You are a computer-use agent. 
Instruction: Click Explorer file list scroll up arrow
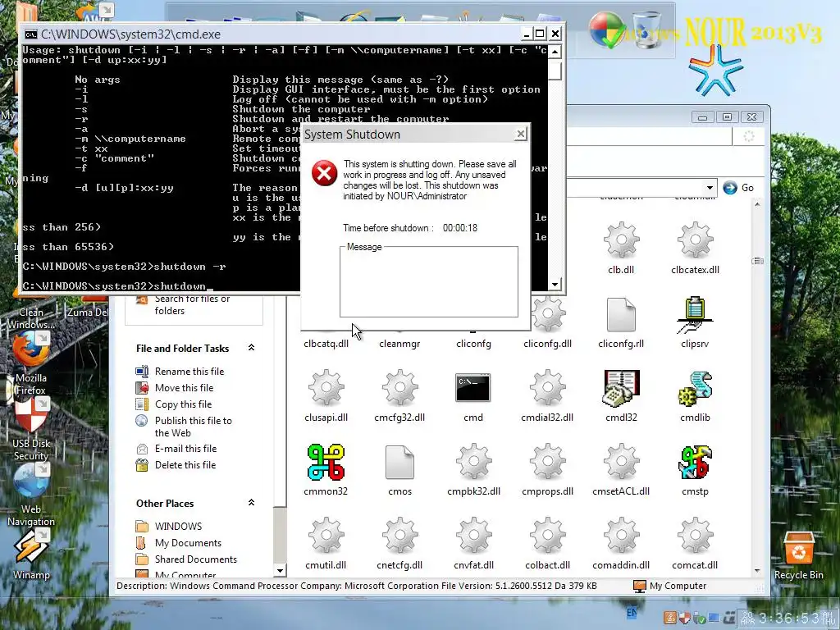[x=757, y=204]
